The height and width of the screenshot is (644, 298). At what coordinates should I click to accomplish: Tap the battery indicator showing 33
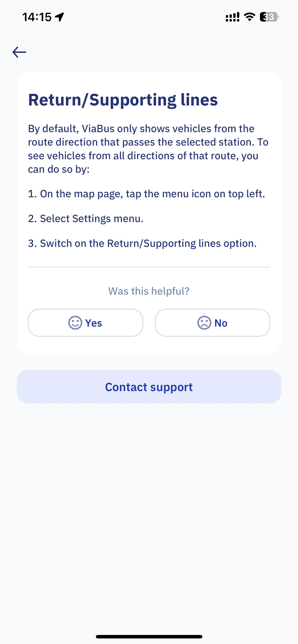(269, 17)
